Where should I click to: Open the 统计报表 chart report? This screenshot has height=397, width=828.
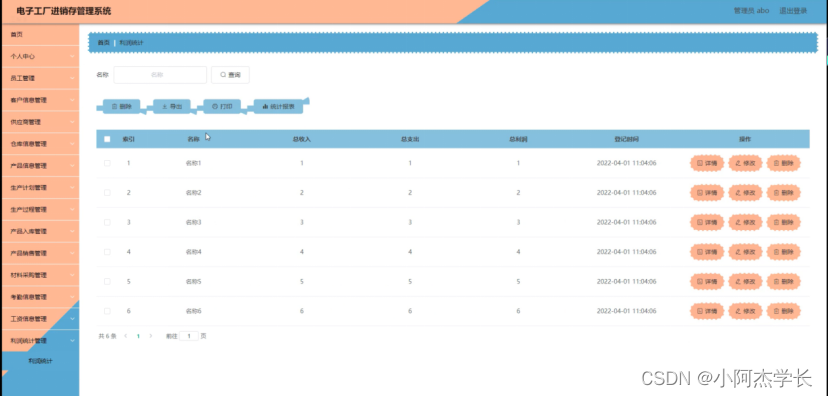[x=278, y=106]
